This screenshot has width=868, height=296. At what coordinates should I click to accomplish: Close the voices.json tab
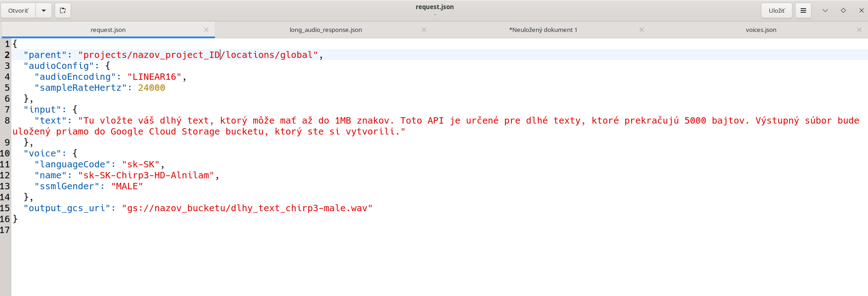click(x=859, y=30)
